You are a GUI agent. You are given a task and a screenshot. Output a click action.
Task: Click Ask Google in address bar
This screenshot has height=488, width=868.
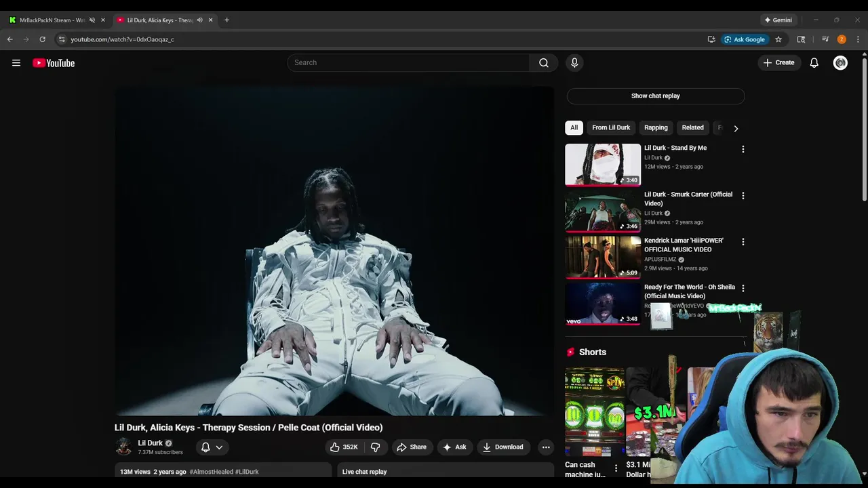[745, 39]
